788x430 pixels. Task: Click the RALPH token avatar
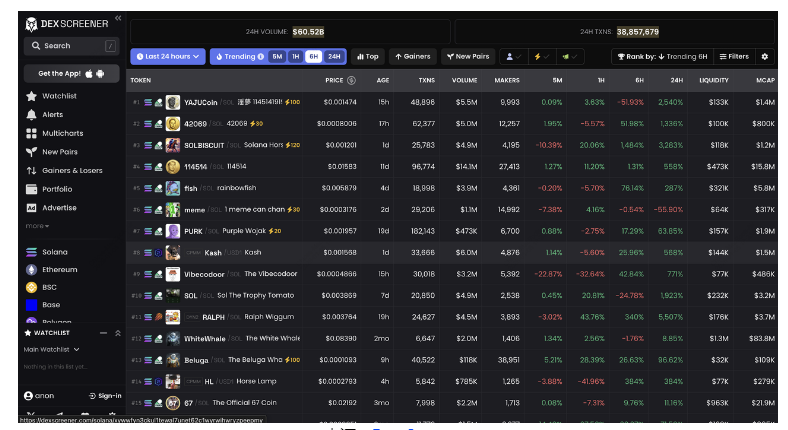tap(173, 317)
